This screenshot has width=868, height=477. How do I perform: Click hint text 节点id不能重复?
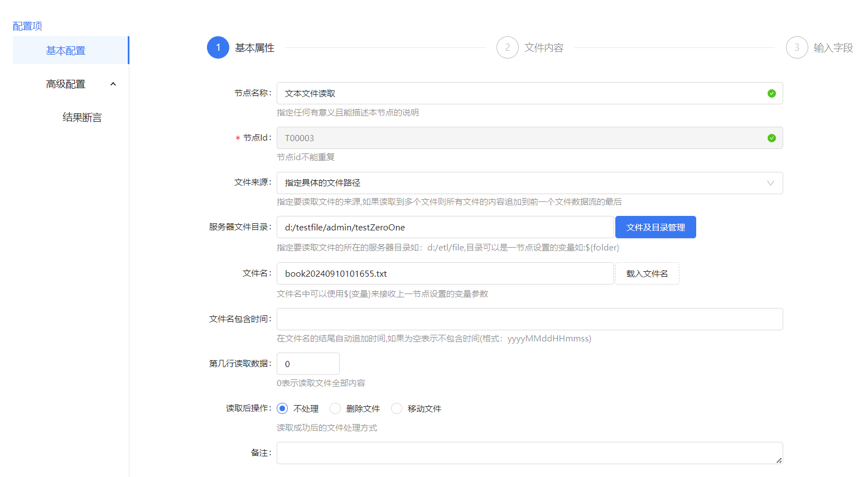(x=306, y=157)
